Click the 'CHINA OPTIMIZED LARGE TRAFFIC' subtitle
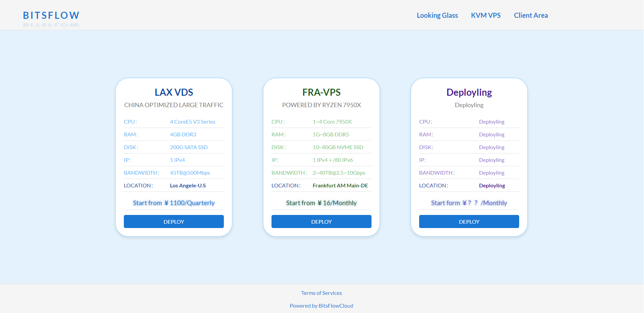Image resolution: width=644 pixels, height=313 pixels. (x=174, y=105)
